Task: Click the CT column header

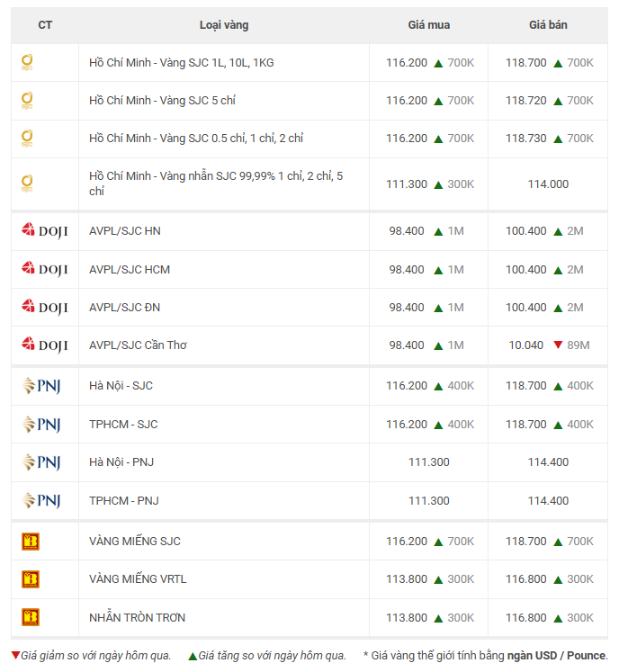Action: [45, 25]
